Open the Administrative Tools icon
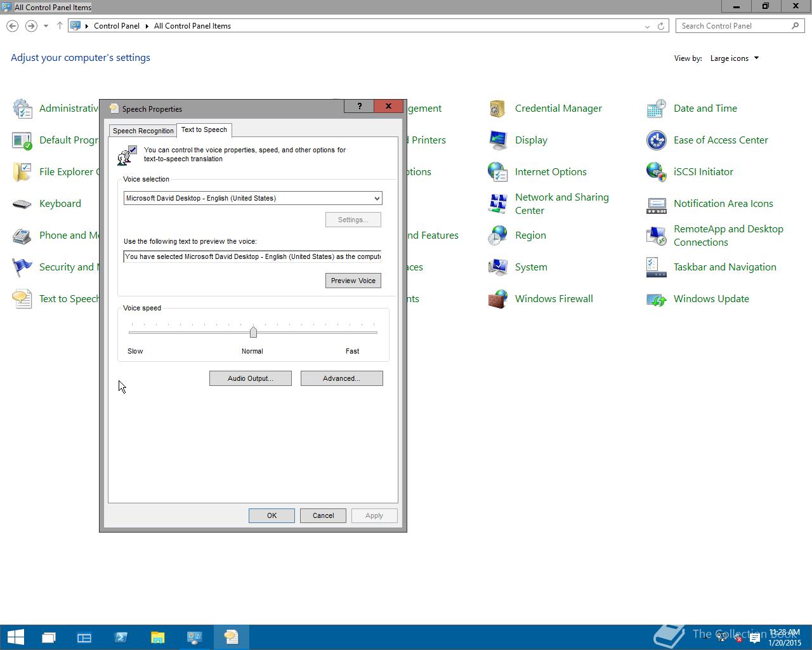The image size is (812, 650). [22, 109]
